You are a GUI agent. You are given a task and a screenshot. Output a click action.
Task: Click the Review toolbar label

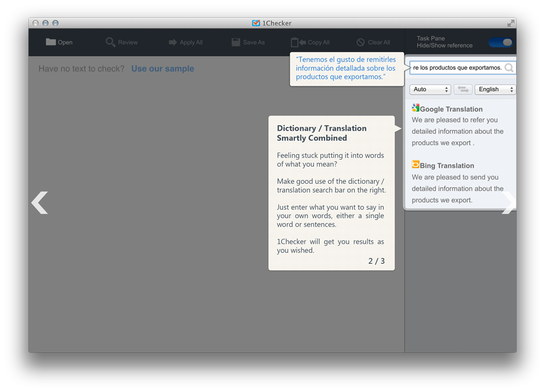pos(128,43)
